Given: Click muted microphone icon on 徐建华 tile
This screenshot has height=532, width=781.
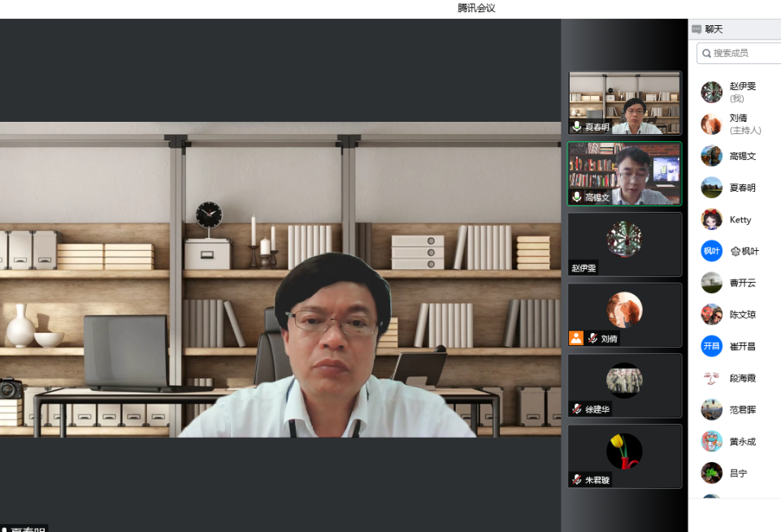Looking at the screenshot, I should [576, 409].
